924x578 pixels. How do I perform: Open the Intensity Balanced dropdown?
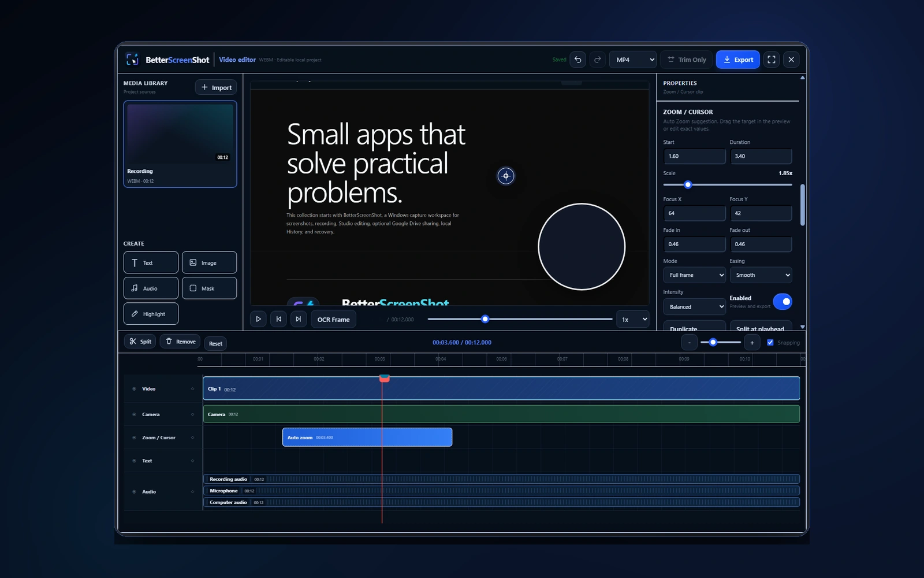695,307
